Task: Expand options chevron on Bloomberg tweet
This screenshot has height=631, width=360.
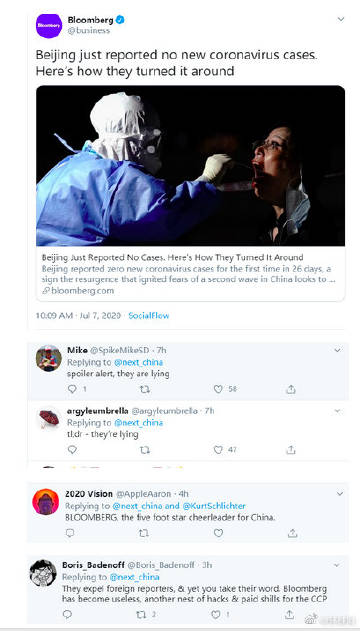Action: click(341, 19)
